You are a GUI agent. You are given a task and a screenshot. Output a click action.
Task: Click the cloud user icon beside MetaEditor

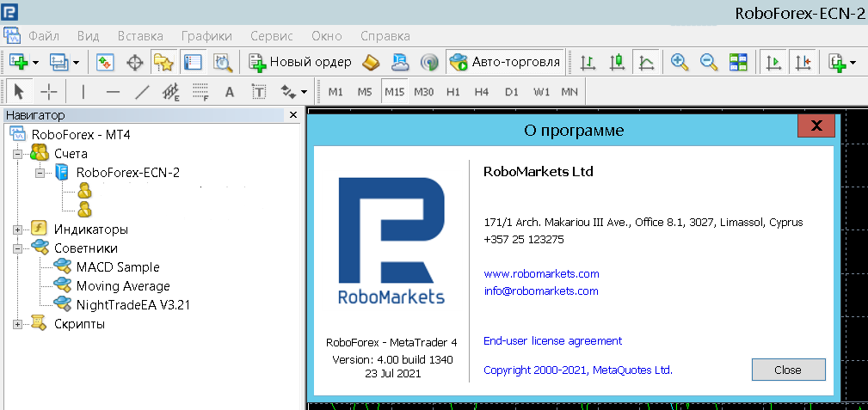(x=400, y=62)
